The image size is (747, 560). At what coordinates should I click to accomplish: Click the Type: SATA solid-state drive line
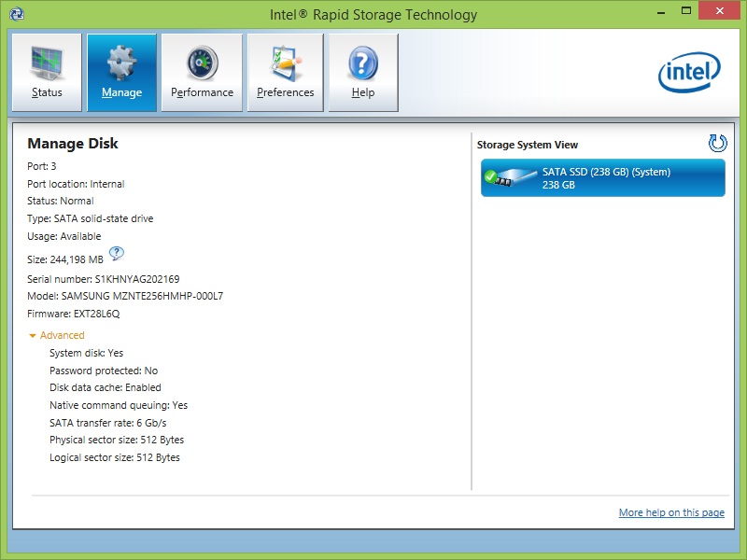click(90, 218)
